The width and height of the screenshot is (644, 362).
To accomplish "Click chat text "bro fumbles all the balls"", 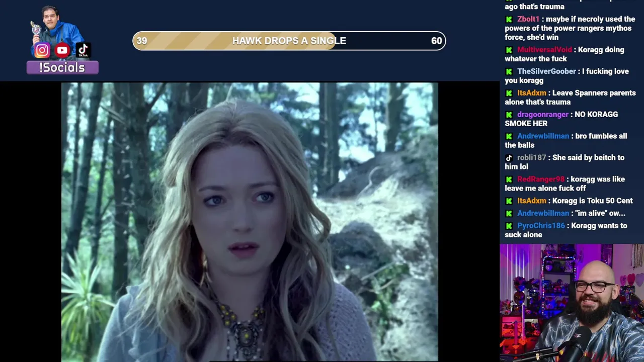I will (x=566, y=141).
